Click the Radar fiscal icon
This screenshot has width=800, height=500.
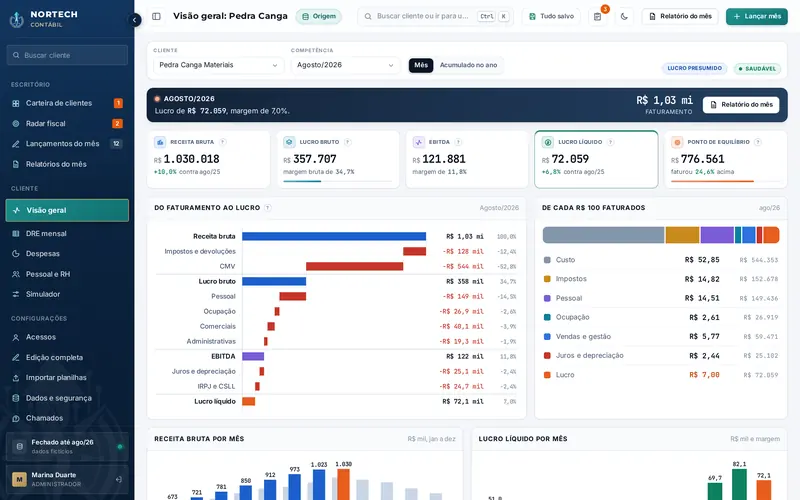(16, 123)
